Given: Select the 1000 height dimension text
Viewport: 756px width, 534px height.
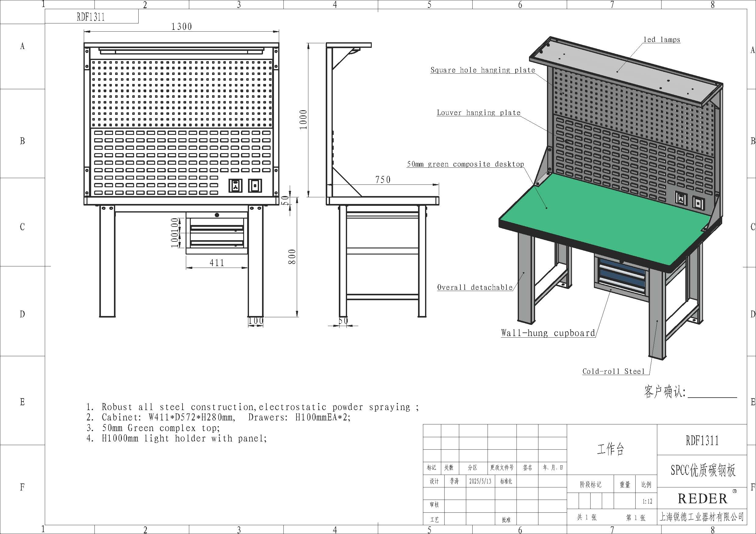Looking at the screenshot, I should (x=303, y=119).
